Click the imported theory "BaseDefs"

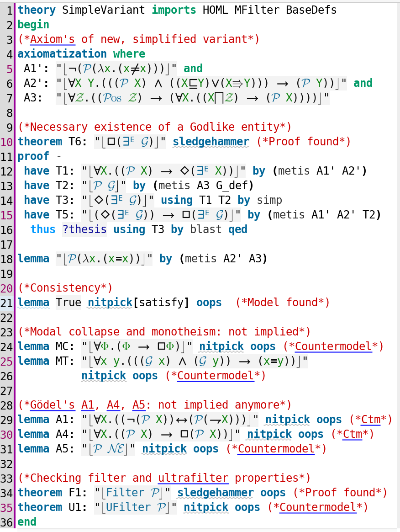coord(311,10)
